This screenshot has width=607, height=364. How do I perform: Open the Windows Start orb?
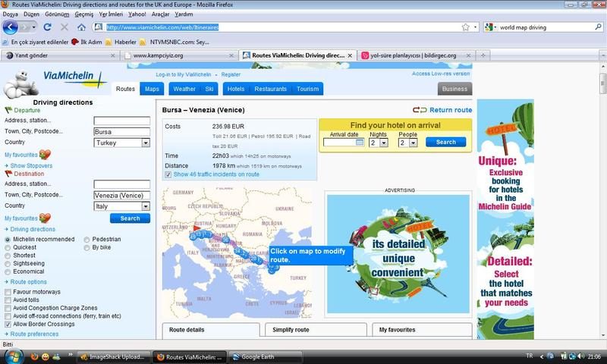click(x=11, y=356)
